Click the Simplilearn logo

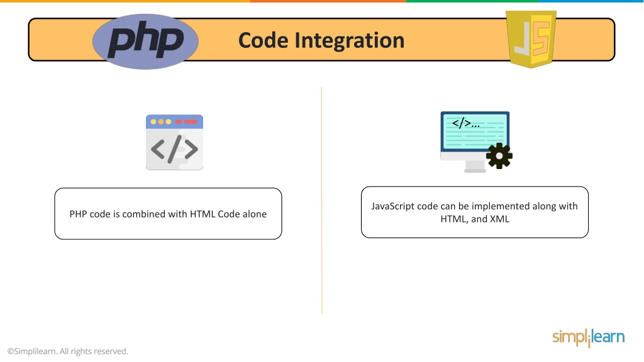pyautogui.click(x=588, y=337)
